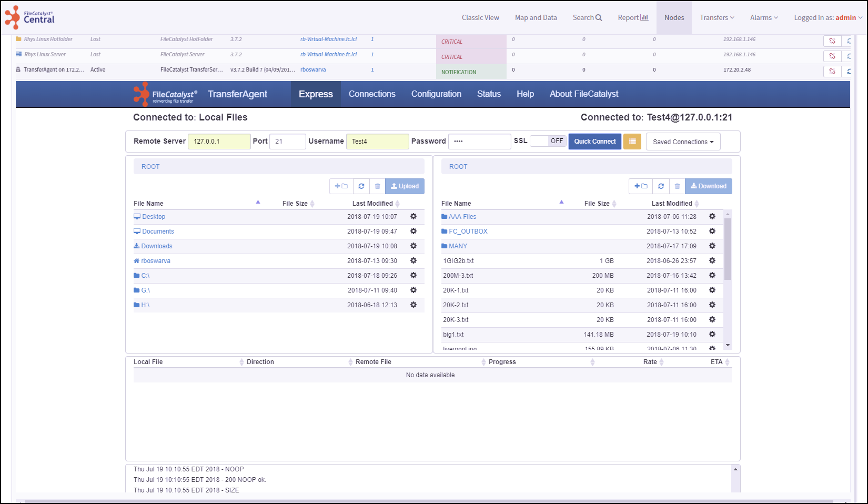Click the disconnect icon for Rhys Linux Server

point(832,56)
